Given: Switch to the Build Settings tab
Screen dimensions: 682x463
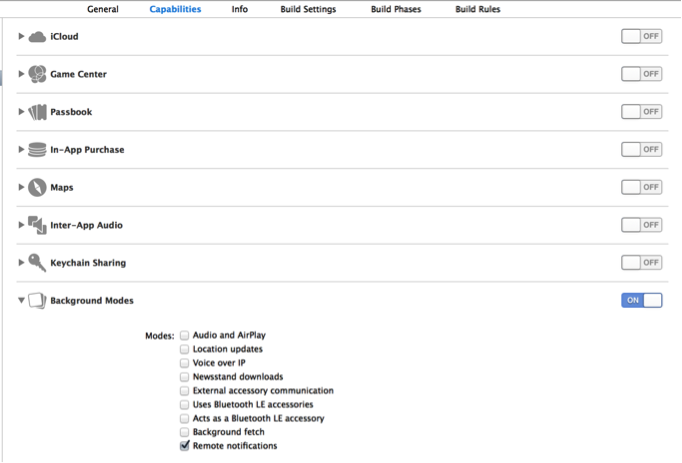Looking at the screenshot, I should (x=308, y=9).
